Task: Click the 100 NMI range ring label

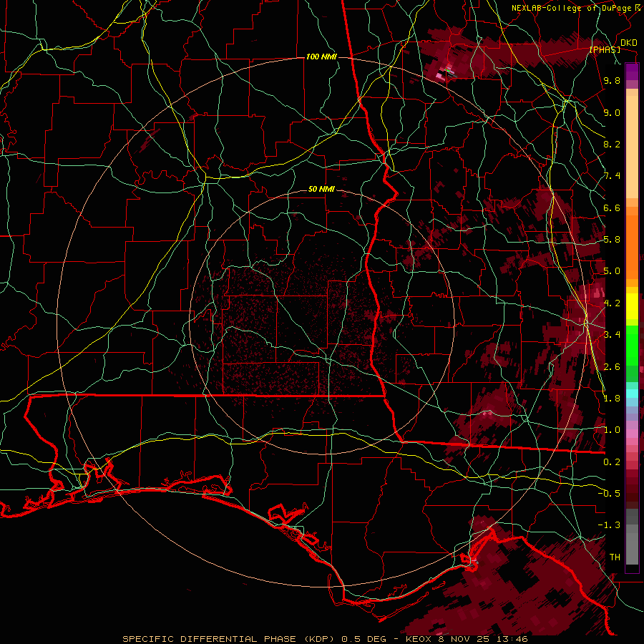Action: coord(321,57)
